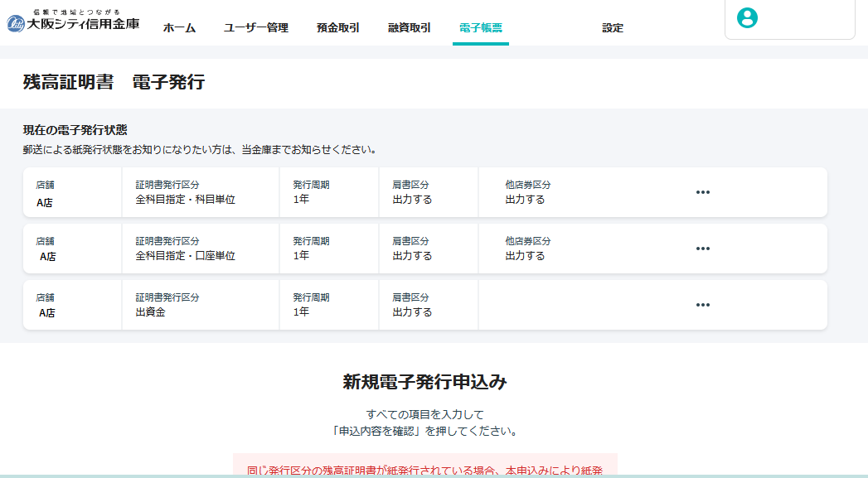868x478 pixels.
Task: Open more options for 全科目指定・口座単位 row
Action: (x=702, y=249)
